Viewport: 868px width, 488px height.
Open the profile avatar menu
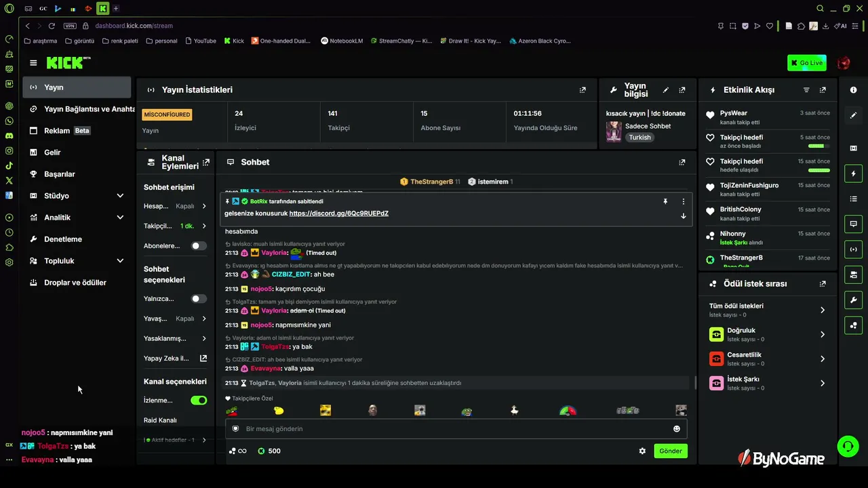point(844,63)
